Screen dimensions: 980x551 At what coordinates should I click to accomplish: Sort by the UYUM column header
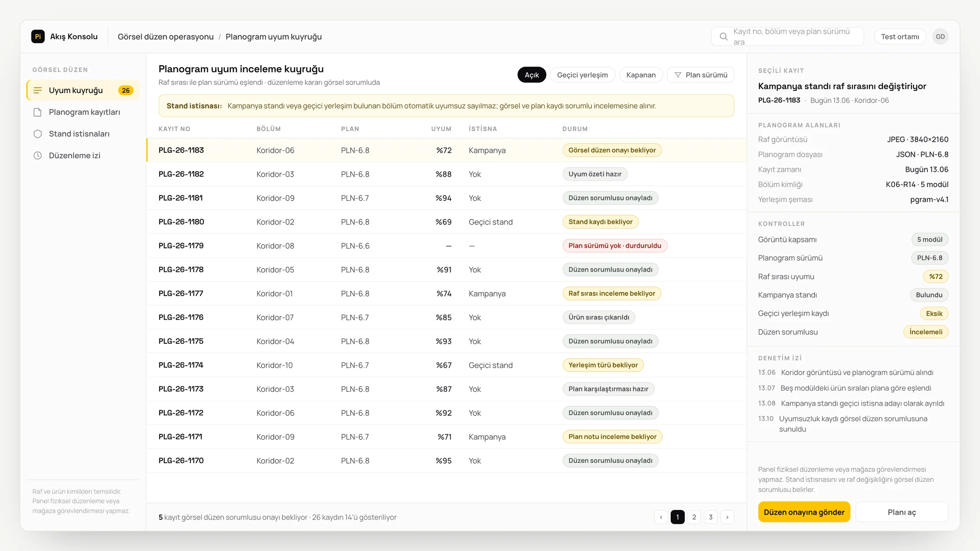(x=441, y=129)
